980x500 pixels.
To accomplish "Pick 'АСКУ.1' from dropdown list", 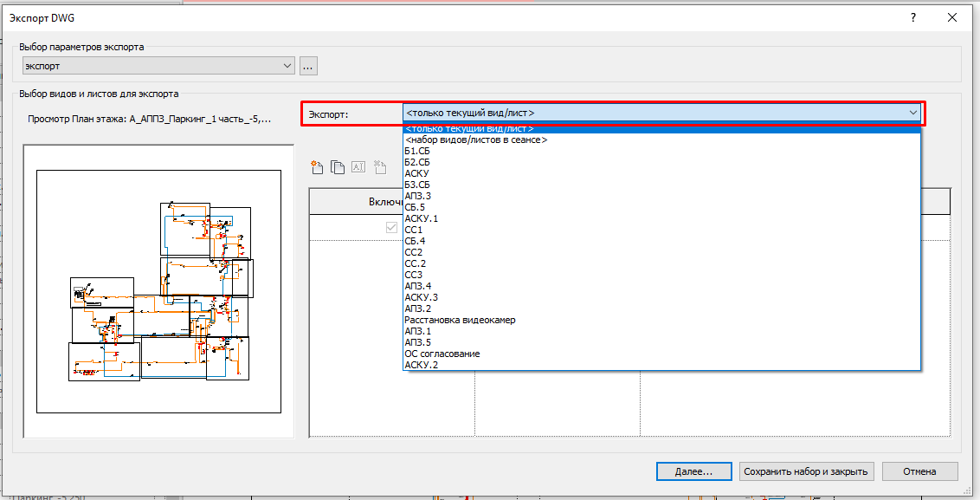I will click(x=422, y=218).
